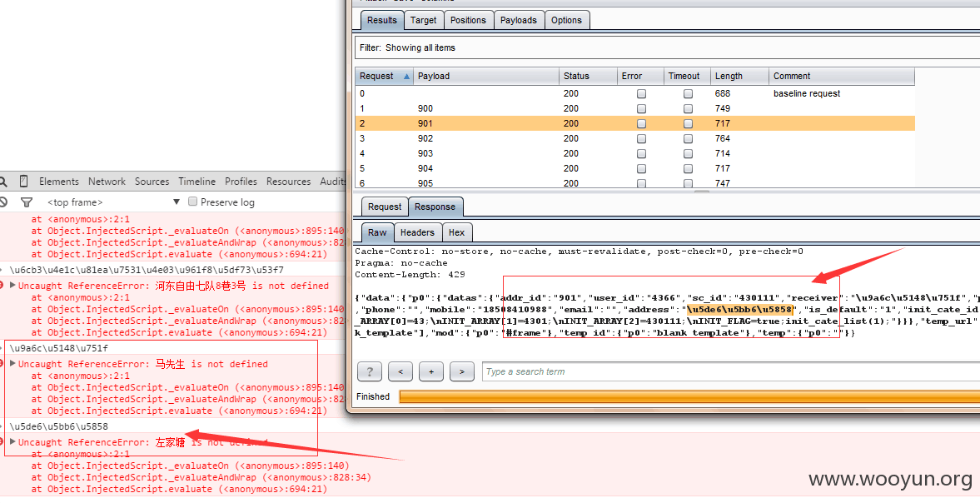
Task: Click the Type a search term field
Action: point(730,371)
